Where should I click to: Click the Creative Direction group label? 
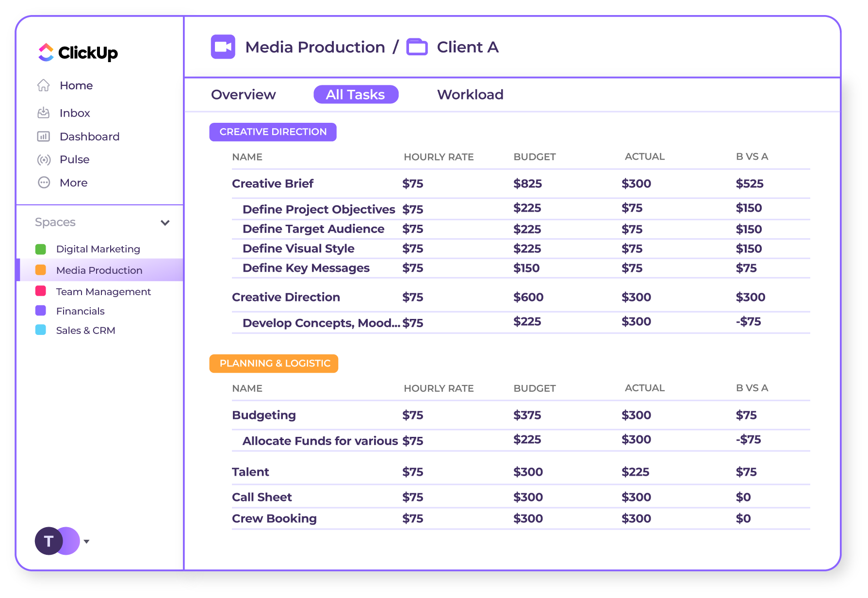point(273,132)
